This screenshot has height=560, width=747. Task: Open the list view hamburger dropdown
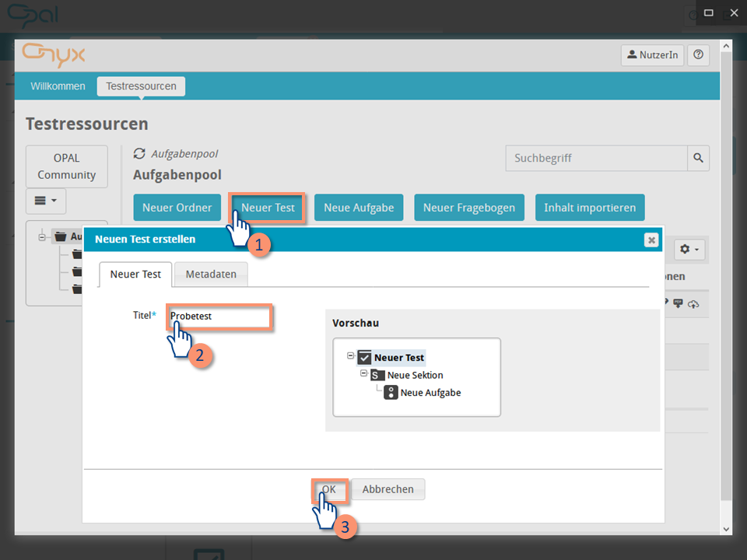(x=46, y=201)
